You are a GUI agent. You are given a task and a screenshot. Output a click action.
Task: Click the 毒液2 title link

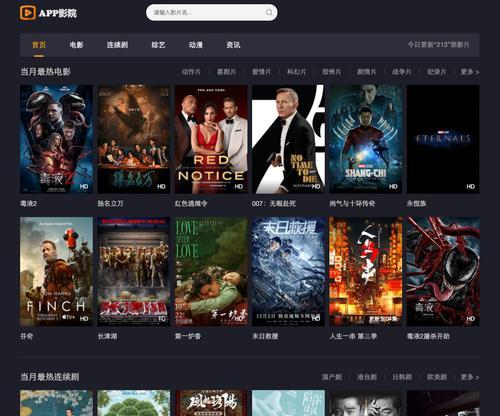[x=29, y=203]
